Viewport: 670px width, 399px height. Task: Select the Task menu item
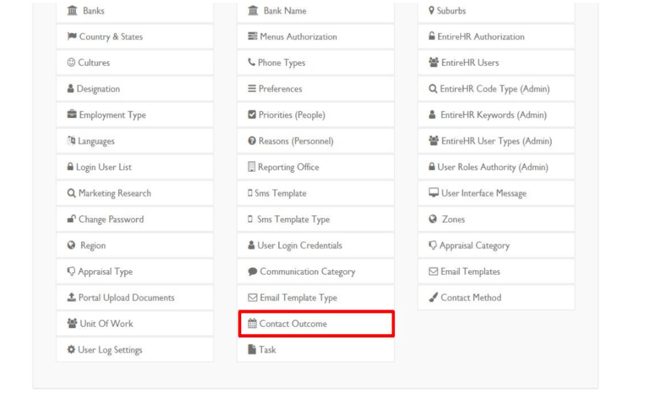pyautogui.click(x=316, y=349)
